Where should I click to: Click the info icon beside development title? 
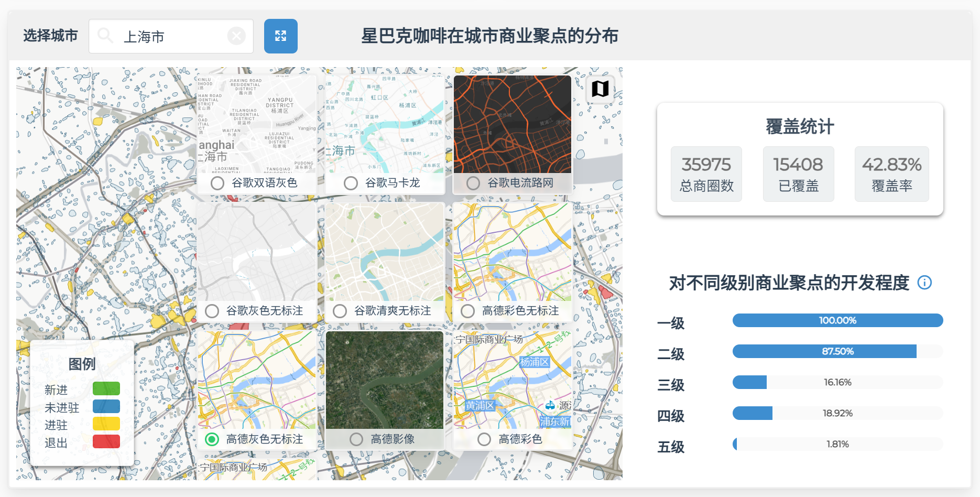[924, 283]
